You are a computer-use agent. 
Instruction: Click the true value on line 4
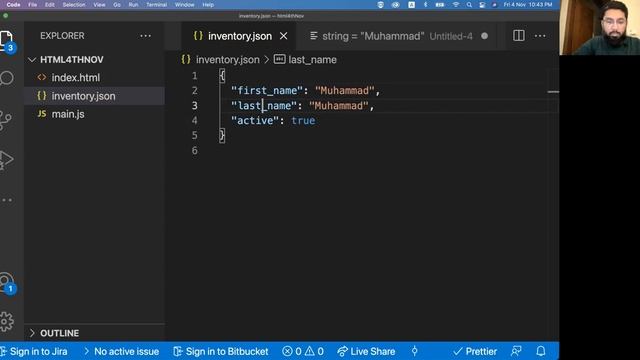[303, 120]
